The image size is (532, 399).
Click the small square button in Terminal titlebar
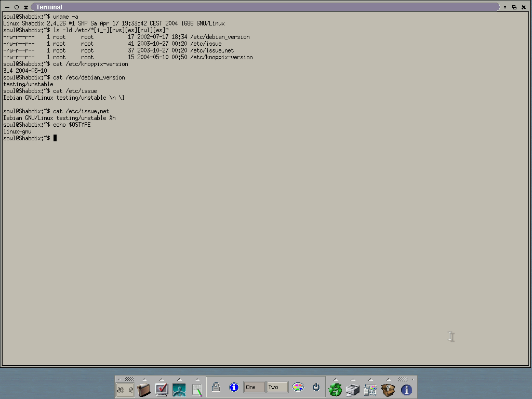tap(505, 7)
